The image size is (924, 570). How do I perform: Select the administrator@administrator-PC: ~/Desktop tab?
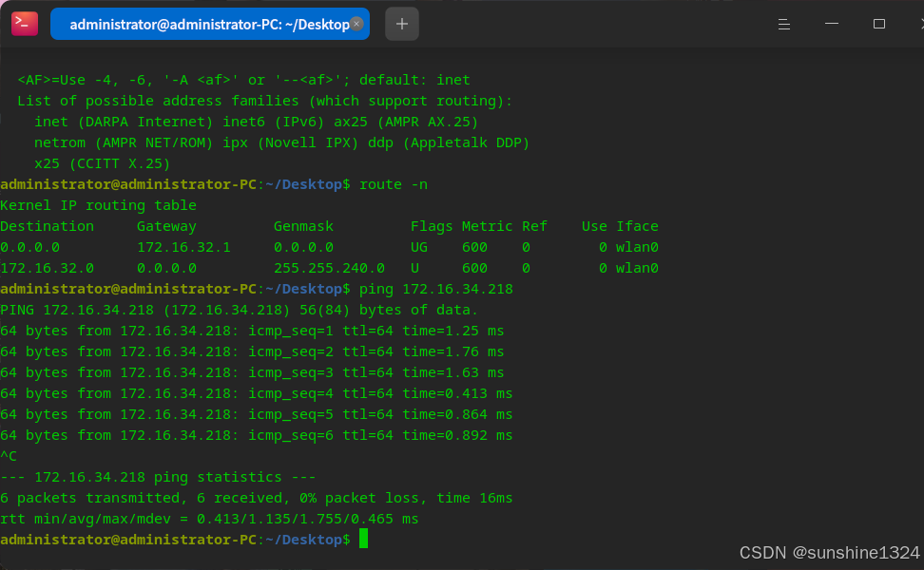click(x=210, y=24)
